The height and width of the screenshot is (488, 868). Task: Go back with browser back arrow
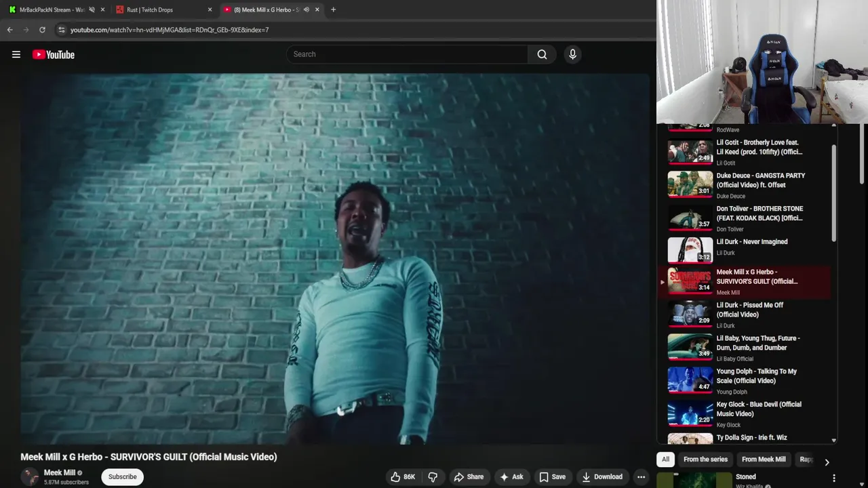[9, 30]
